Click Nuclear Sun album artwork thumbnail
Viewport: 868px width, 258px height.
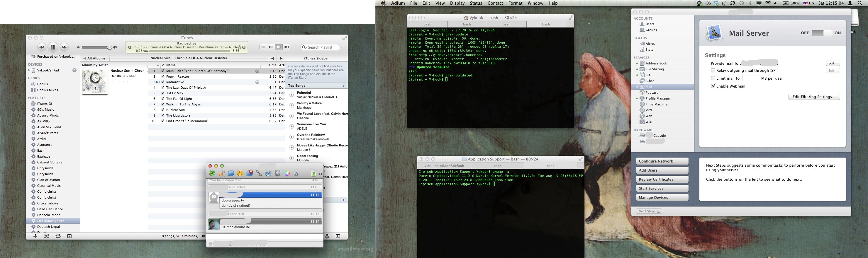tap(95, 82)
